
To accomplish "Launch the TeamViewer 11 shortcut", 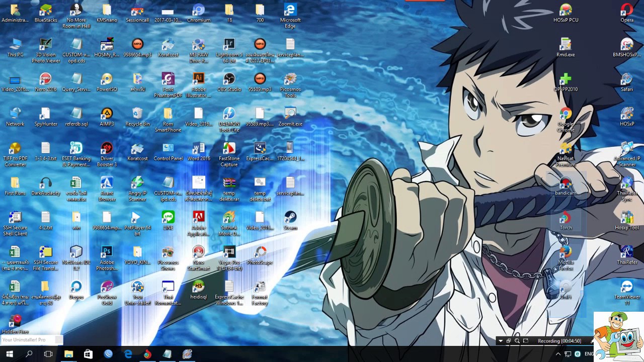I will (x=627, y=294).
